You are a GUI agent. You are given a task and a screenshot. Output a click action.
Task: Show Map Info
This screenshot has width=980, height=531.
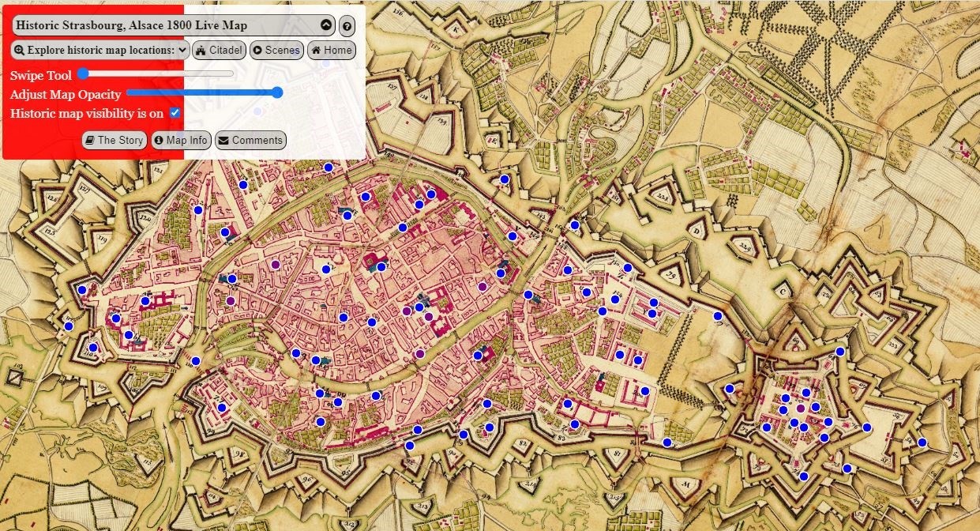[181, 140]
